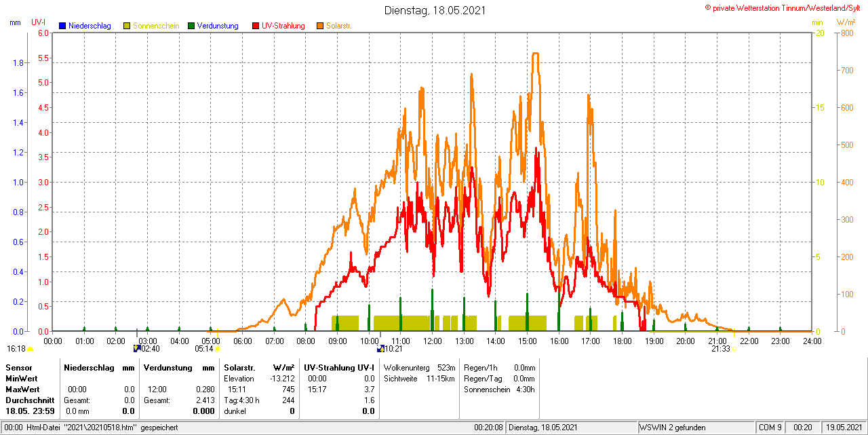Viewport: 868px width, 435px height.
Task: Click the blue Niederschlag legend swatch
Action: 62,26
